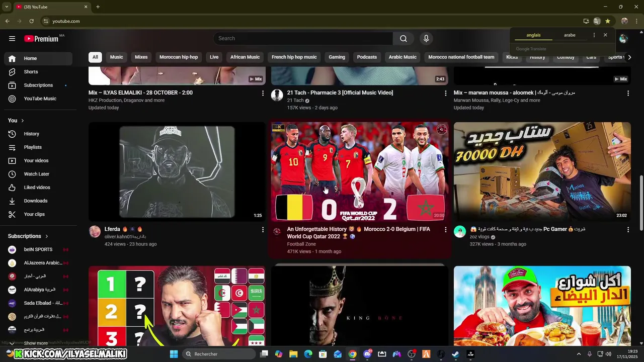644x362 pixels.
Task: Open Home in the sidebar
Action: coord(38,58)
